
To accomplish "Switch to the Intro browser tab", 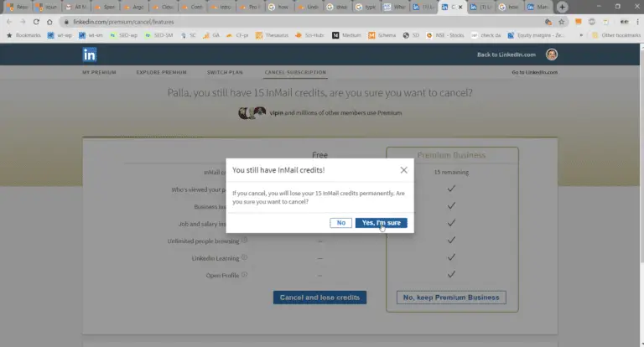I will [221, 7].
